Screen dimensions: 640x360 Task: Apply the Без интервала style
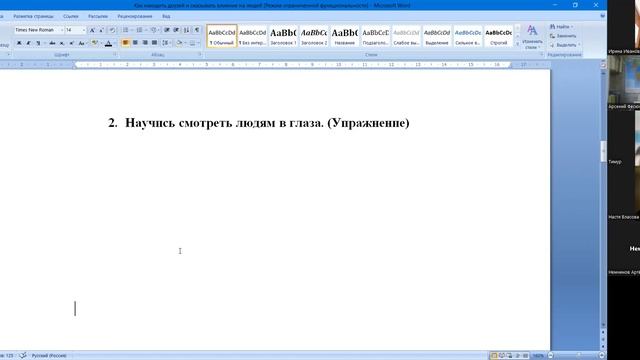[x=253, y=36]
